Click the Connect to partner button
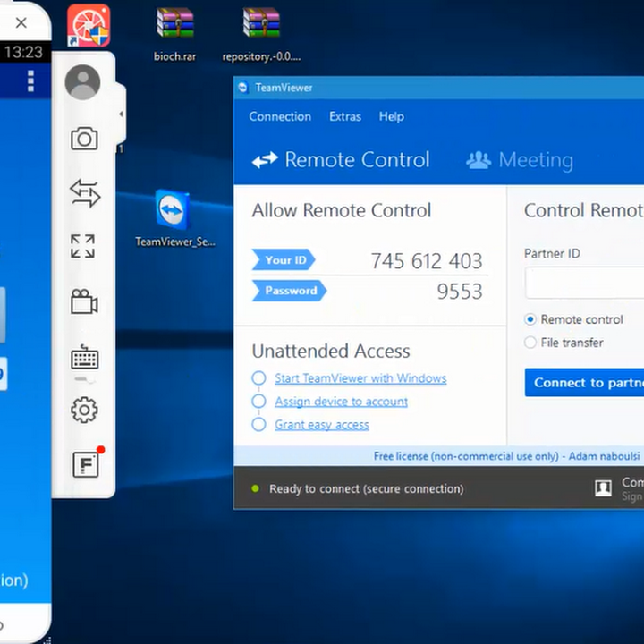 (584, 383)
